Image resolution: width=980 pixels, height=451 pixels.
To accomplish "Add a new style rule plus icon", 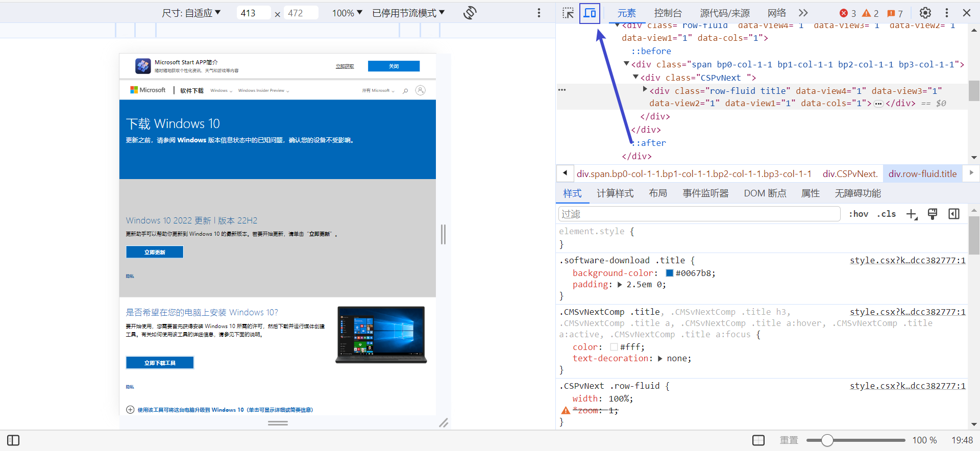I will (x=912, y=214).
